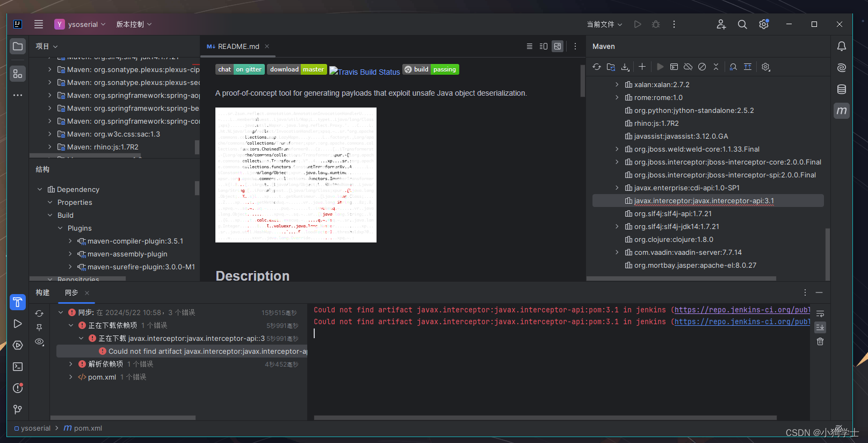Expand com.vaadin:vaadin-server:7.7.14 dependency

(x=617, y=252)
